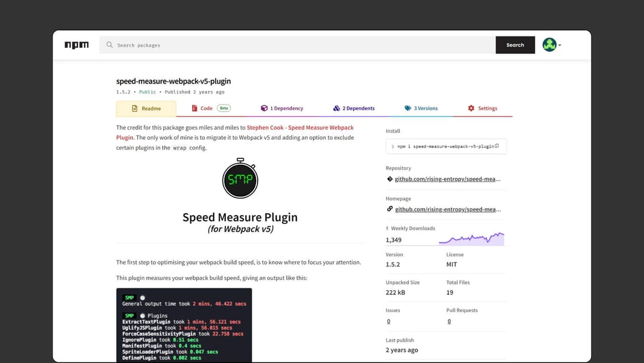Open the Homepage github link
This screenshot has width=644, height=363.
448,209
